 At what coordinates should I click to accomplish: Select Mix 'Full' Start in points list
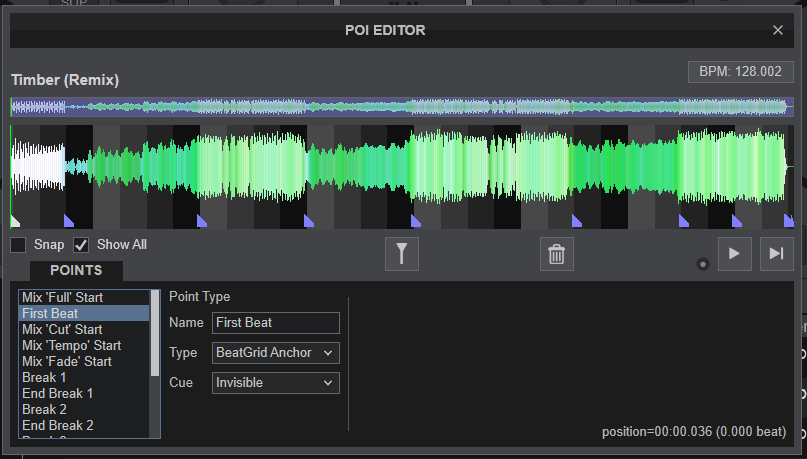(62, 297)
